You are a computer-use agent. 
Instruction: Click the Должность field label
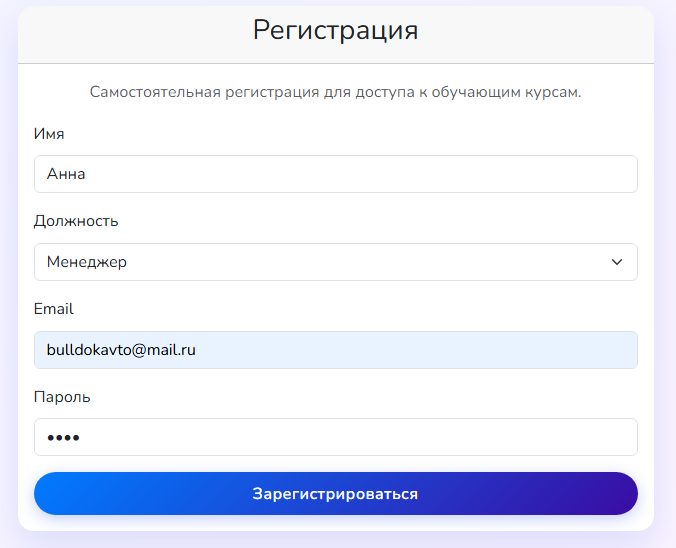point(76,221)
